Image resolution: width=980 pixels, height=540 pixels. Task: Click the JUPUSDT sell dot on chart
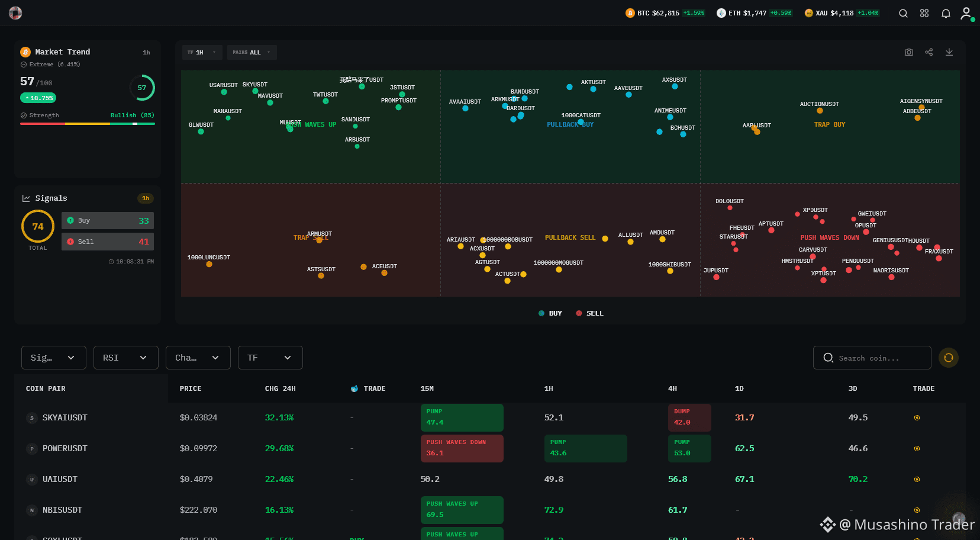click(x=716, y=277)
